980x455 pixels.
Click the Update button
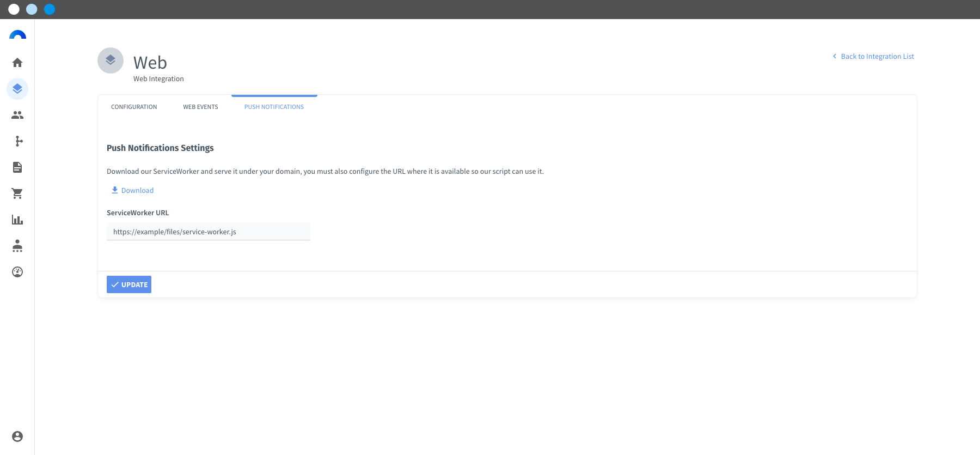click(129, 284)
